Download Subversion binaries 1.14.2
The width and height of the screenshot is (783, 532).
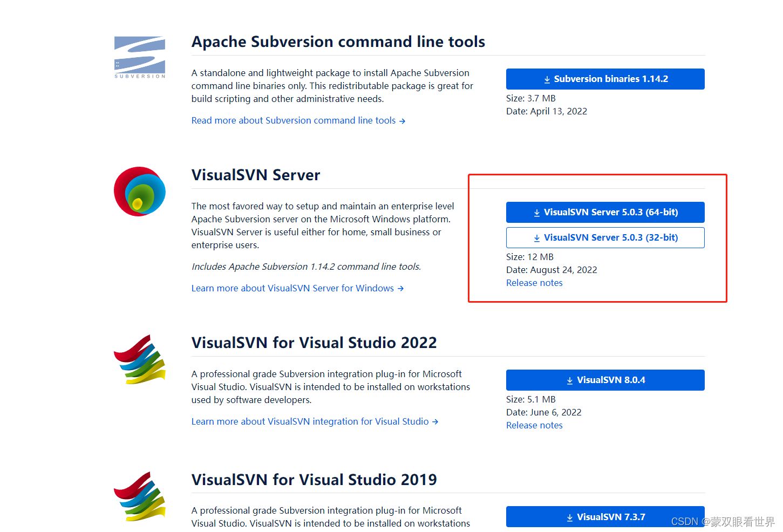pyautogui.click(x=605, y=79)
